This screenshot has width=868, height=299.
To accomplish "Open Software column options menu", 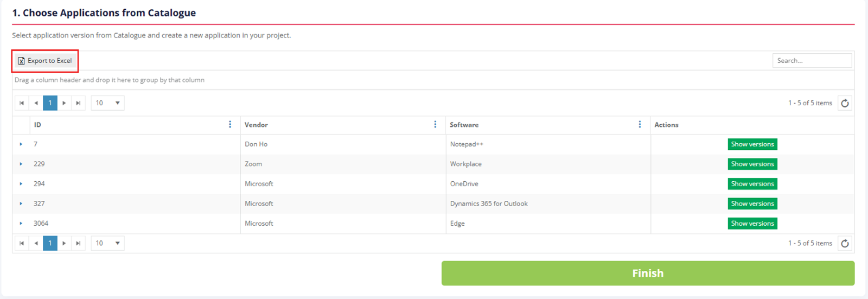I will [640, 125].
